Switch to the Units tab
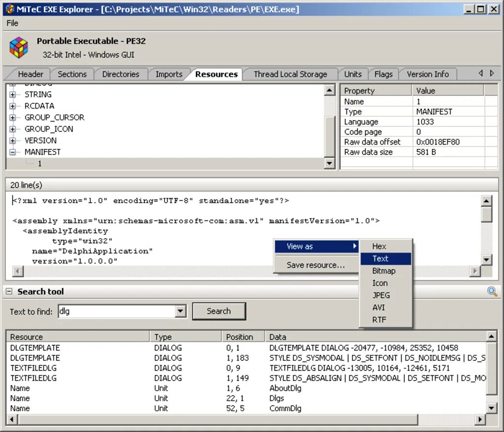The width and height of the screenshot is (504, 432). click(x=353, y=74)
